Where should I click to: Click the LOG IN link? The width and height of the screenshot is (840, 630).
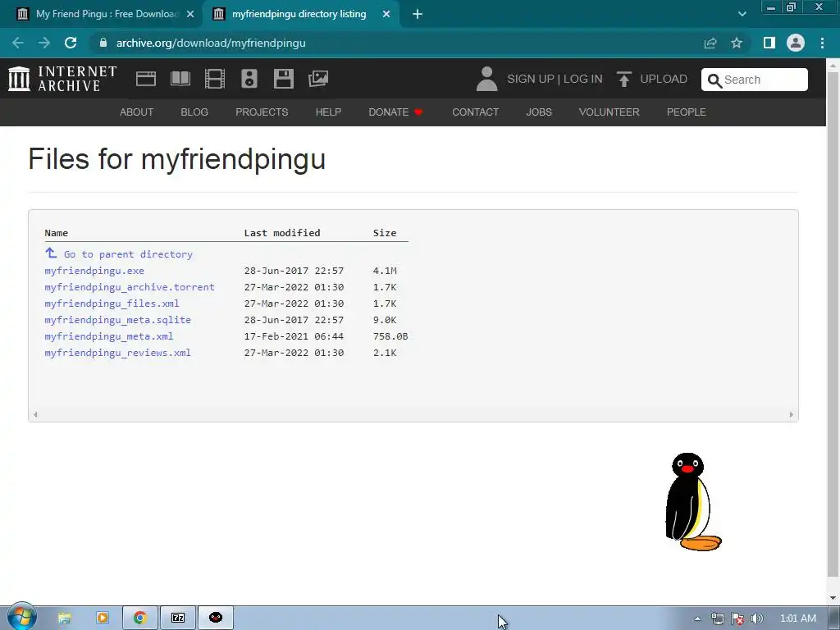[583, 79]
